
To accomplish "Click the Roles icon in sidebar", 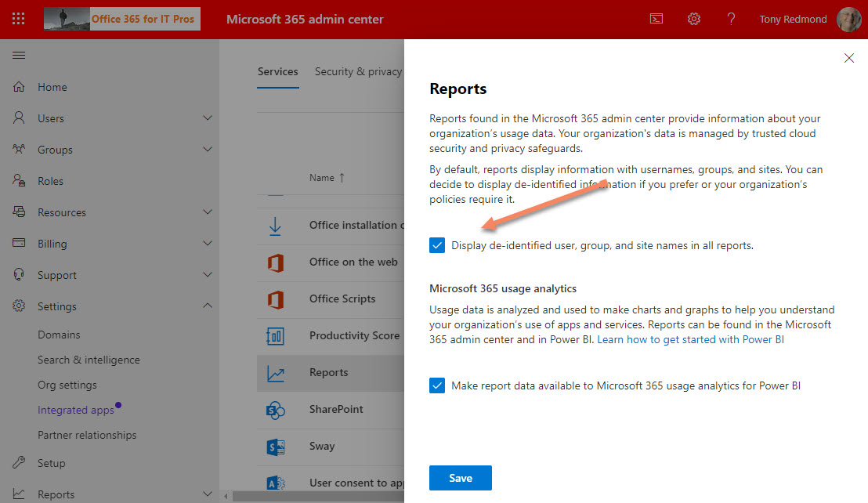I will point(19,180).
